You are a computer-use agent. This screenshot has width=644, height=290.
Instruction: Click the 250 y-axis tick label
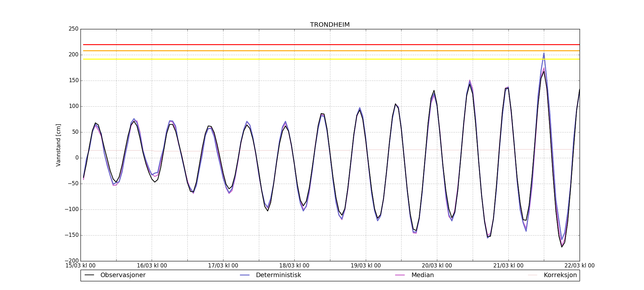pyautogui.click(x=73, y=29)
